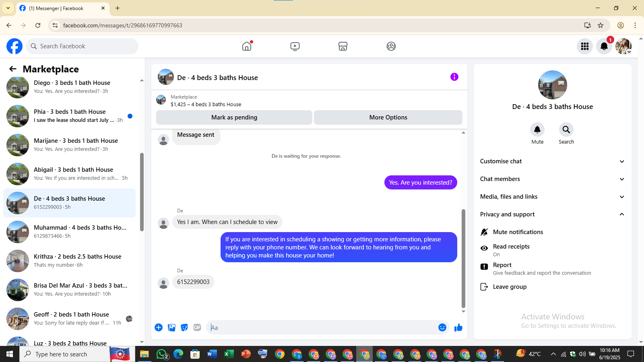Open Excel from the taskbar
Viewport: 644px width, 362px height.
point(229,354)
